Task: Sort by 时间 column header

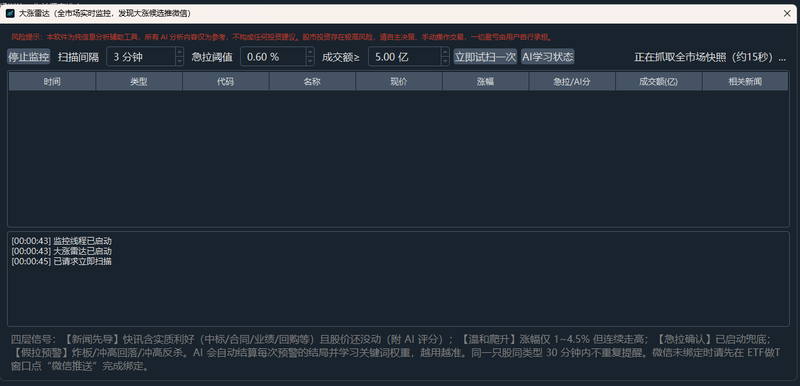Action: pos(52,81)
